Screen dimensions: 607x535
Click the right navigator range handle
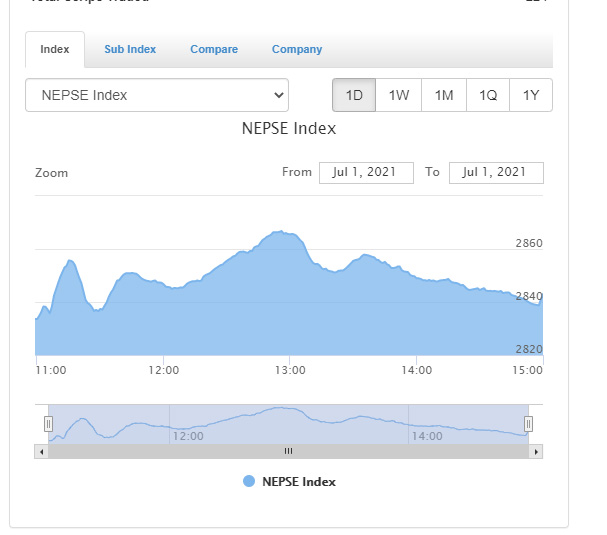[528, 424]
